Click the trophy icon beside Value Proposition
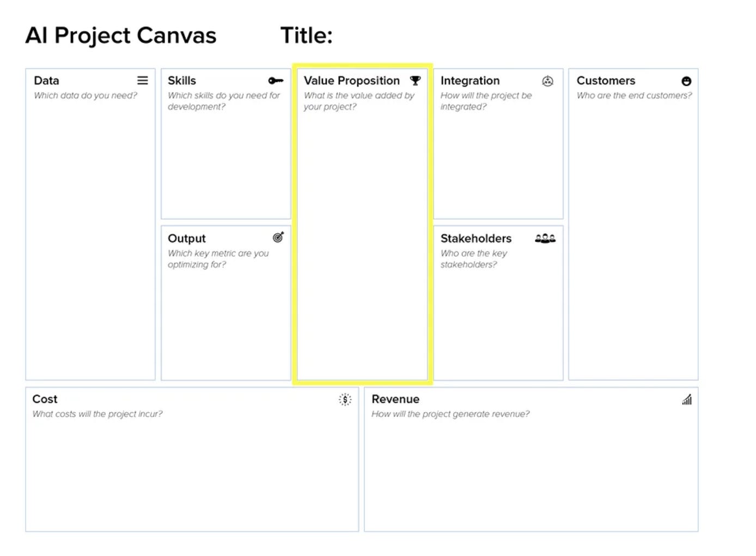Viewport: 756px width, 556px height. pos(416,81)
